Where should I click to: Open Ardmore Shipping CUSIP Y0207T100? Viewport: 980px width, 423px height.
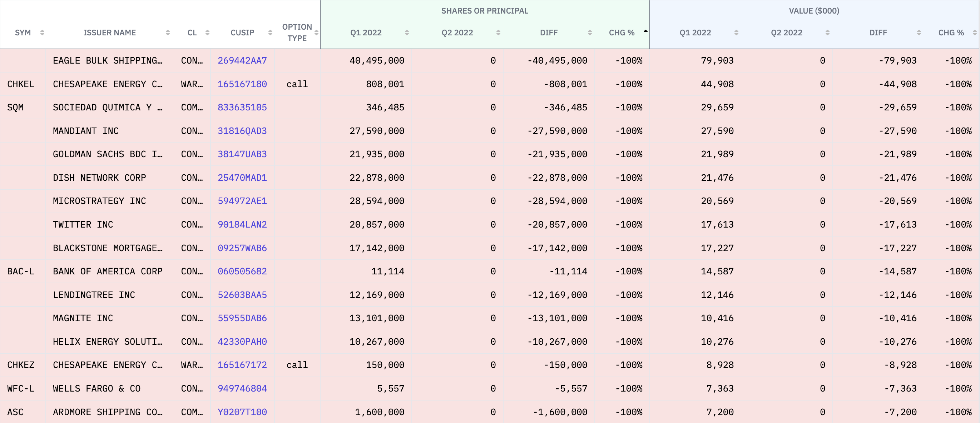coord(242,412)
